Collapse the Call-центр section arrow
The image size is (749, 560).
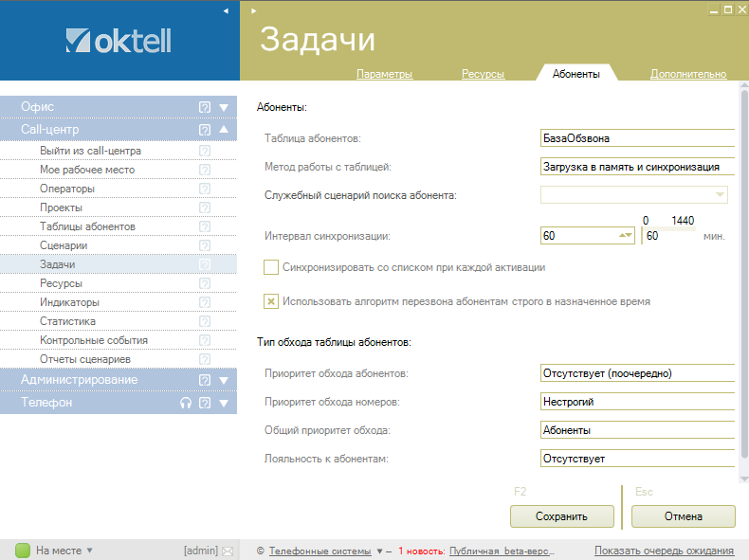(x=224, y=130)
